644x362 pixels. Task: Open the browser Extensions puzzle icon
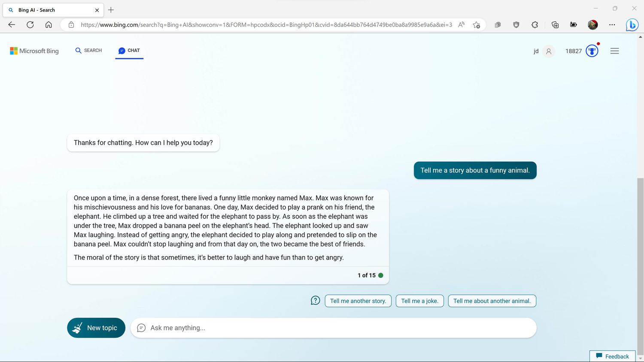535,25
